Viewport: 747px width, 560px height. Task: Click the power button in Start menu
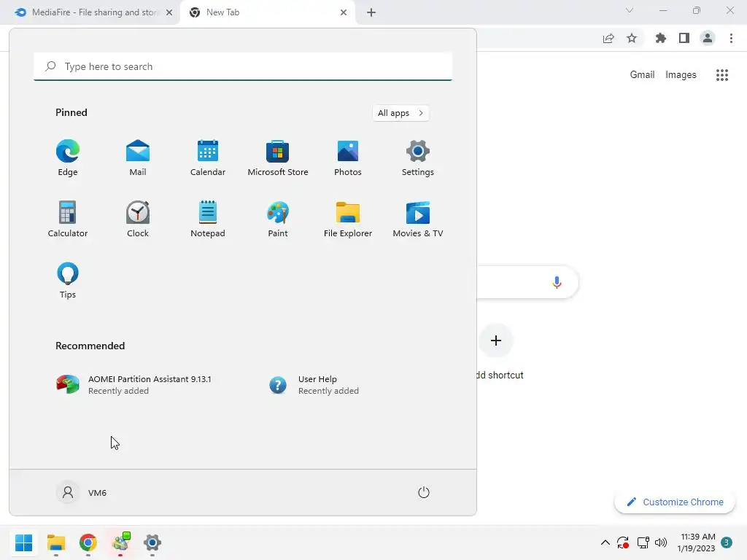pos(424,492)
